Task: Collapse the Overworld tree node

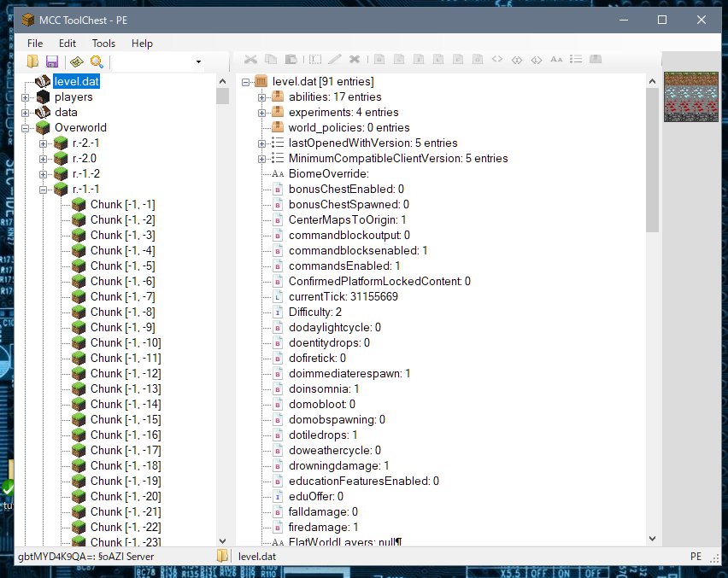Action: click(x=25, y=128)
